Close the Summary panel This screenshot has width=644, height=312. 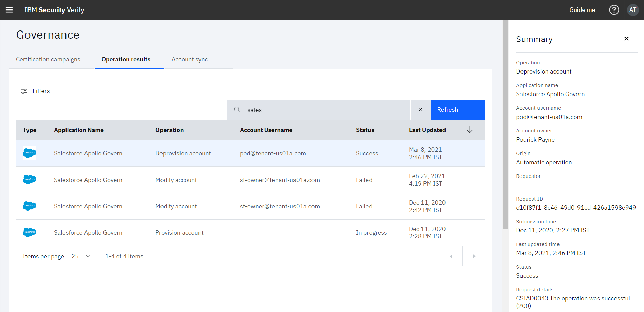point(626,39)
